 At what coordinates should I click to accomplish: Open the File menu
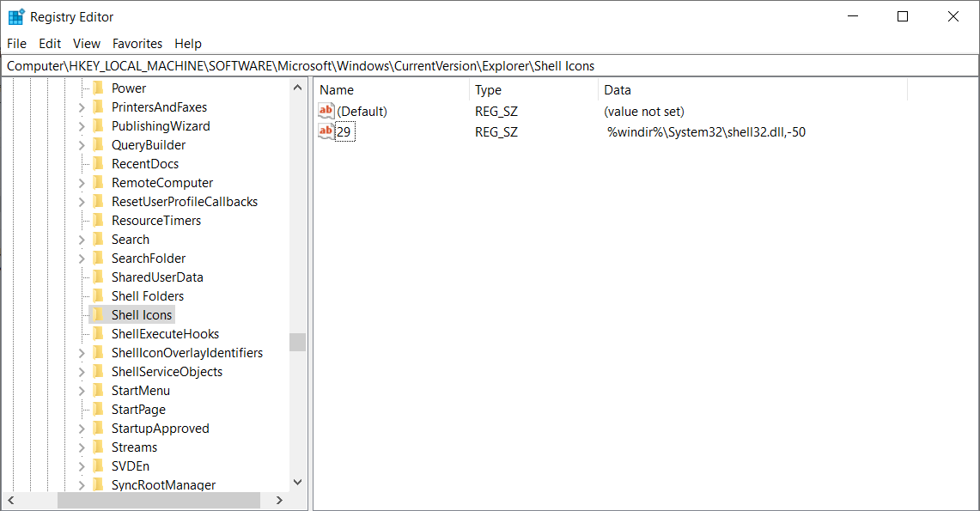(16, 44)
